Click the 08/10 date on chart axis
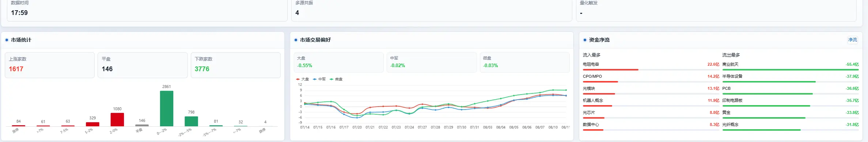Viewport: 868px width, 142px height. click(553, 127)
